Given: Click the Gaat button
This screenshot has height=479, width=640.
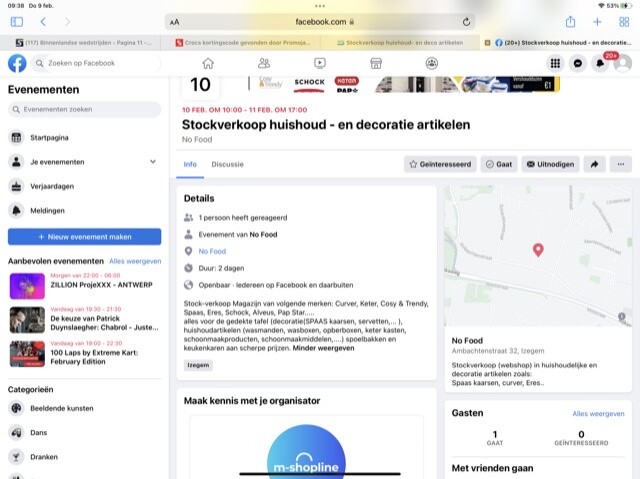Looking at the screenshot, I should [x=499, y=164].
